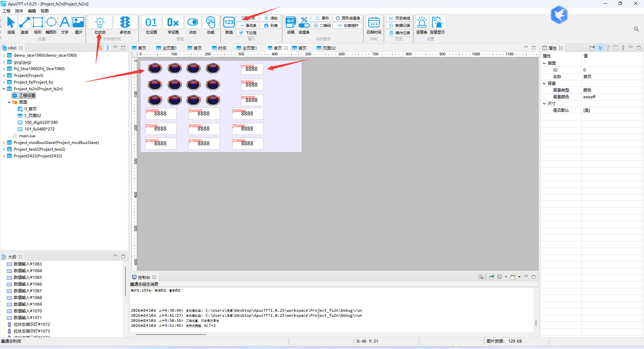Click the 列表 list control button
644x349 pixels.
[271, 26]
